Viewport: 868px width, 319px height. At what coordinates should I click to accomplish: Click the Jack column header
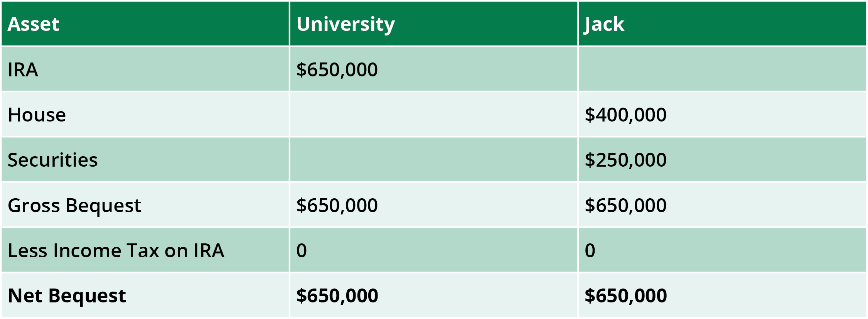[604, 24]
